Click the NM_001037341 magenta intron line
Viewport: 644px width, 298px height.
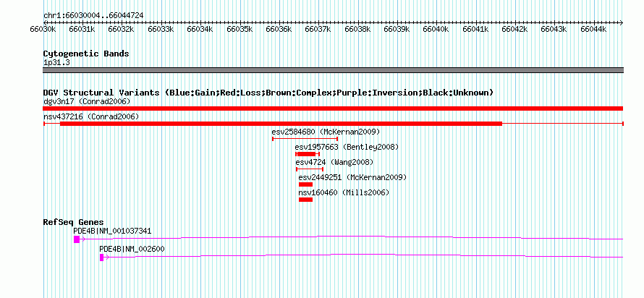click(352, 236)
